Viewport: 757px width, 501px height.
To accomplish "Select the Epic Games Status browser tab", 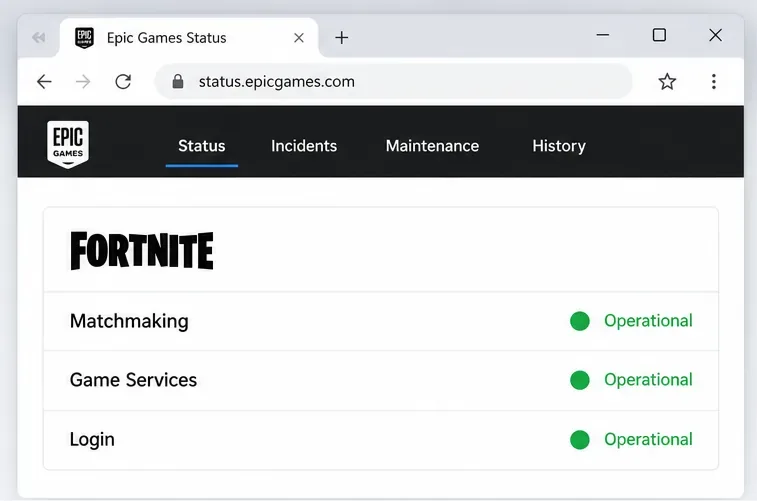I will pos(189,38).
